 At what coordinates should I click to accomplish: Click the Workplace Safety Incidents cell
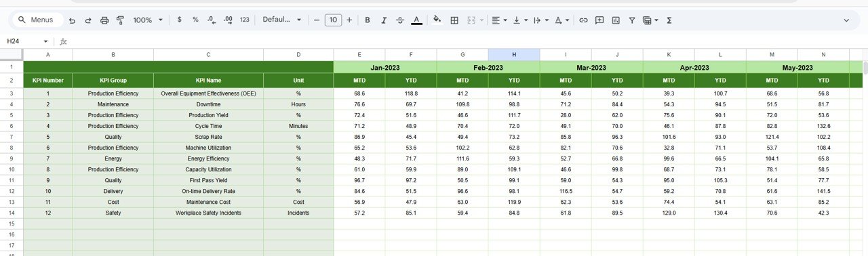coord(209,212)
